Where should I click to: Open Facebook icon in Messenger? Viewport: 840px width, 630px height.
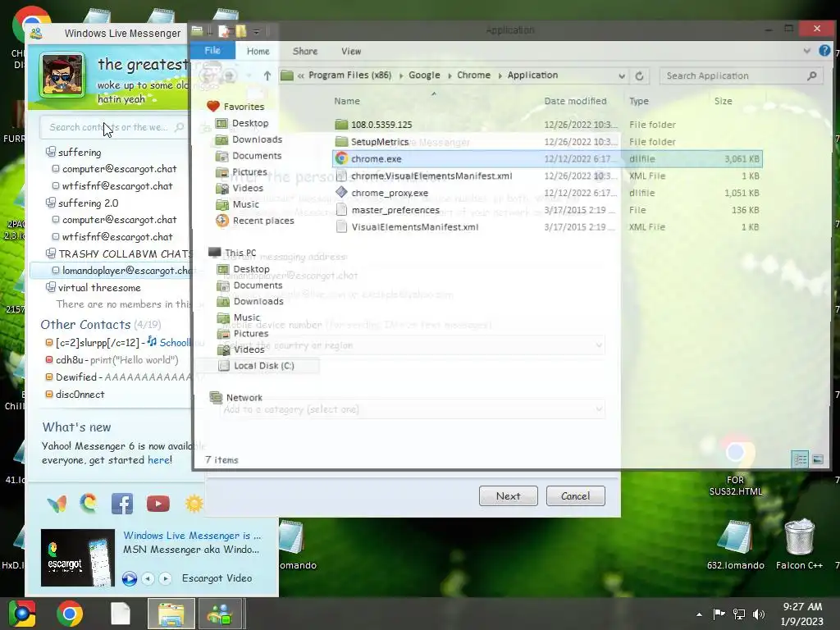(122, 504)
